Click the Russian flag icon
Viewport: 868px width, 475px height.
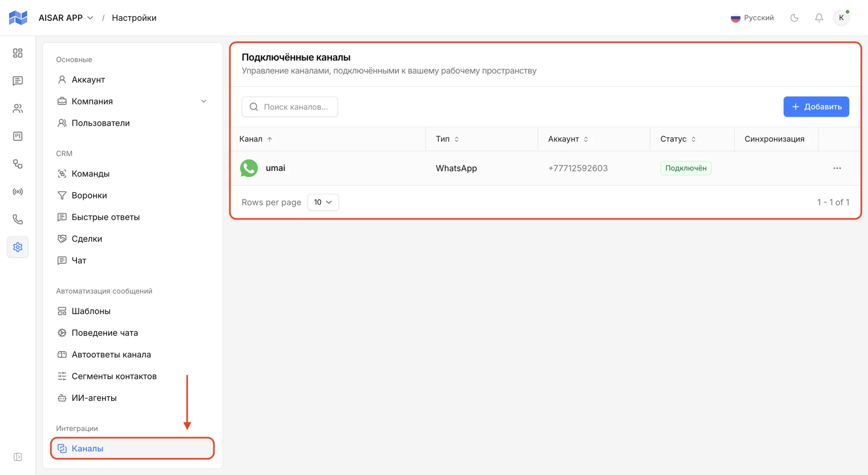pos(735,18)
